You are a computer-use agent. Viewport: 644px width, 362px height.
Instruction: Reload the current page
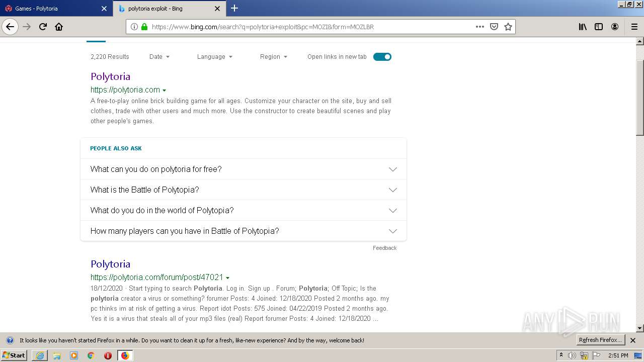pos(43,27)
